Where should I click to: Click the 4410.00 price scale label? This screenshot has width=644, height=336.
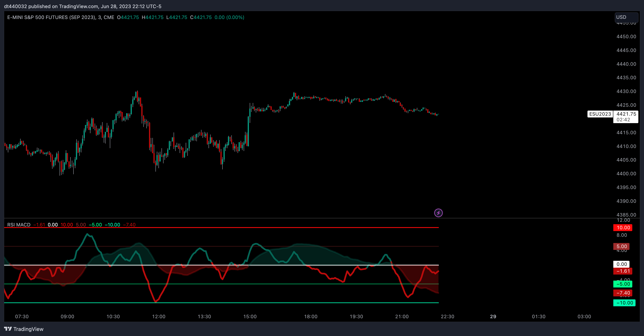point(626,146)
